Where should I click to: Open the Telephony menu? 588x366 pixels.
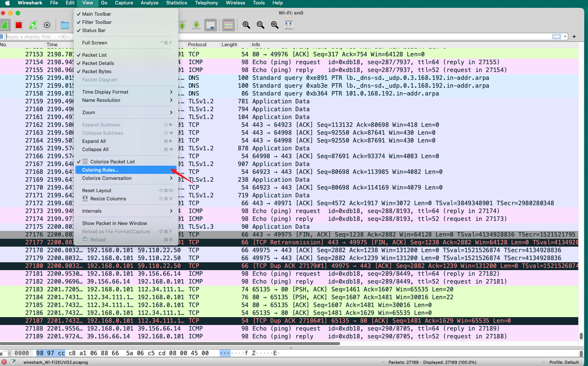click(206, 3)
